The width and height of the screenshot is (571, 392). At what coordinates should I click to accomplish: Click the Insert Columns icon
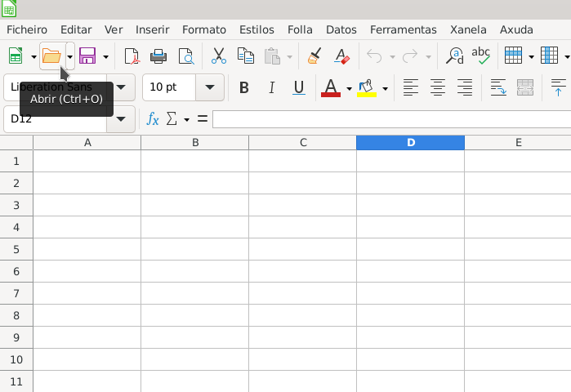[549, 56]
